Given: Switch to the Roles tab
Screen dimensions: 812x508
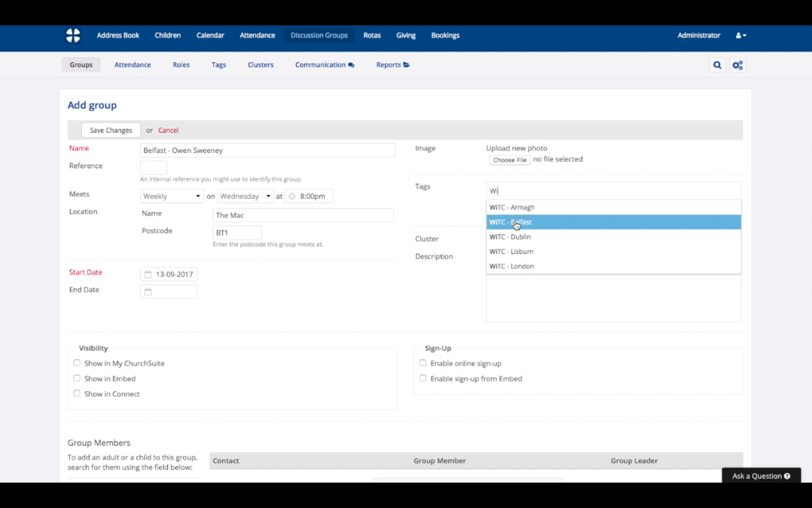Looking at the screenshot, I should (181, 65).
